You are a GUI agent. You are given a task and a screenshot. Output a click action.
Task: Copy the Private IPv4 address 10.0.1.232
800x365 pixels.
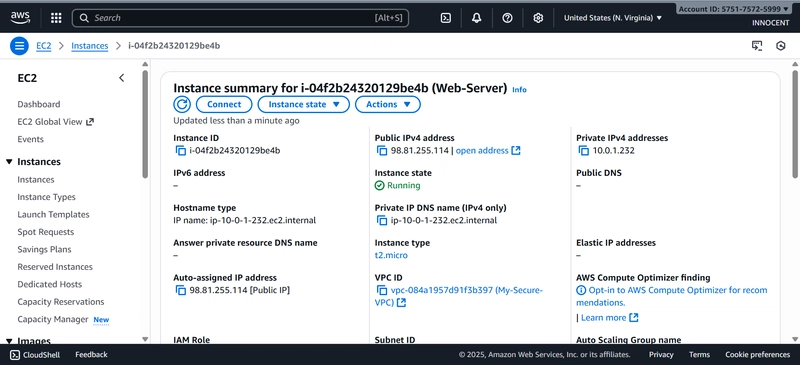pos(584,151)
